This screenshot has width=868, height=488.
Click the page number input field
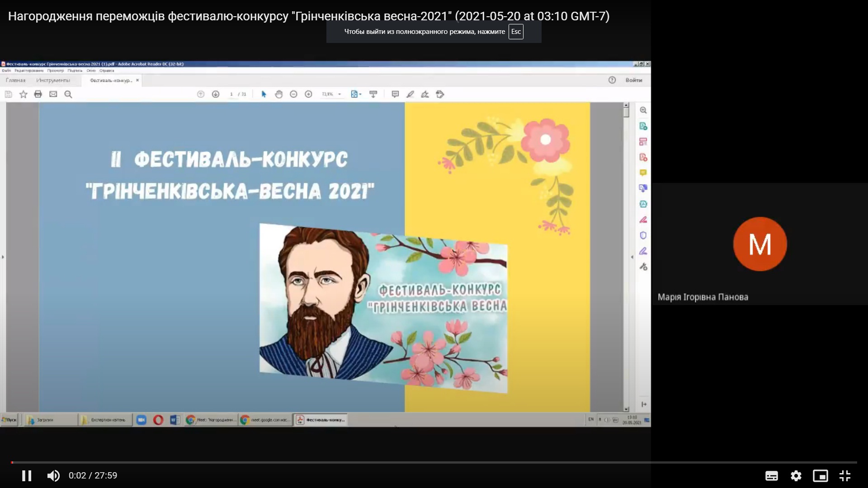(x=231, y=94)
